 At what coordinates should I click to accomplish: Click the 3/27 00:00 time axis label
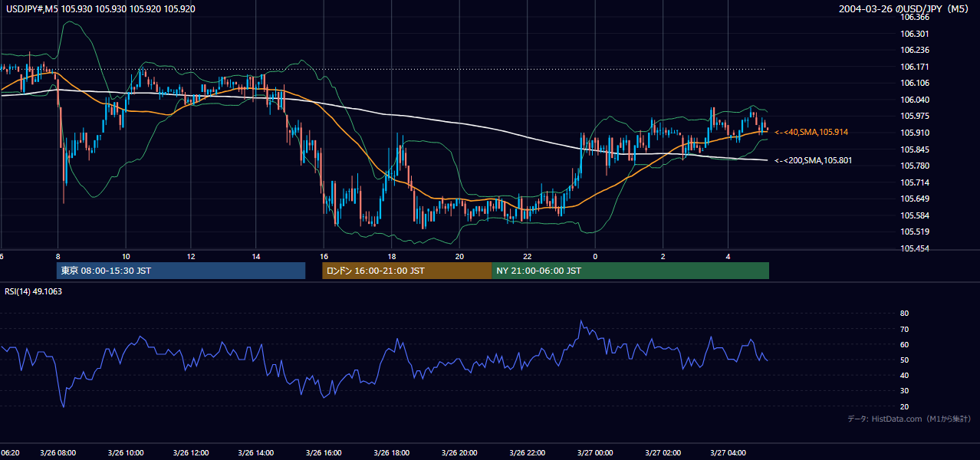click(x=594, y=452)
